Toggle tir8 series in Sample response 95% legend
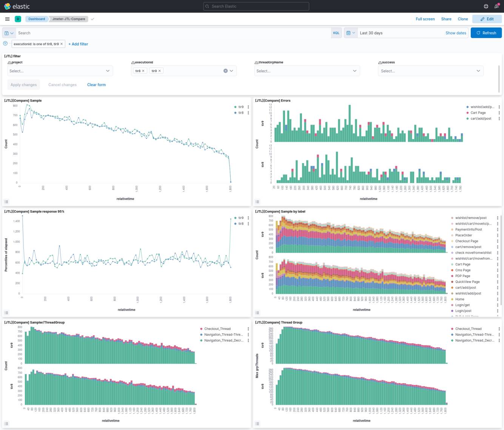504x430 pixels. click(x=241, y=224)
